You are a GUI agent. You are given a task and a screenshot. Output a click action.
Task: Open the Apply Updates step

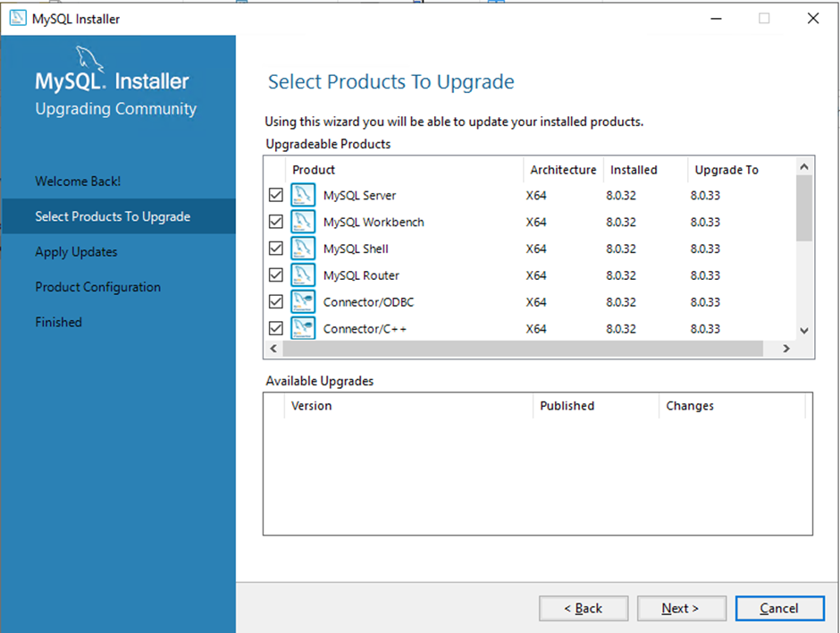click(x=76, y=252)
